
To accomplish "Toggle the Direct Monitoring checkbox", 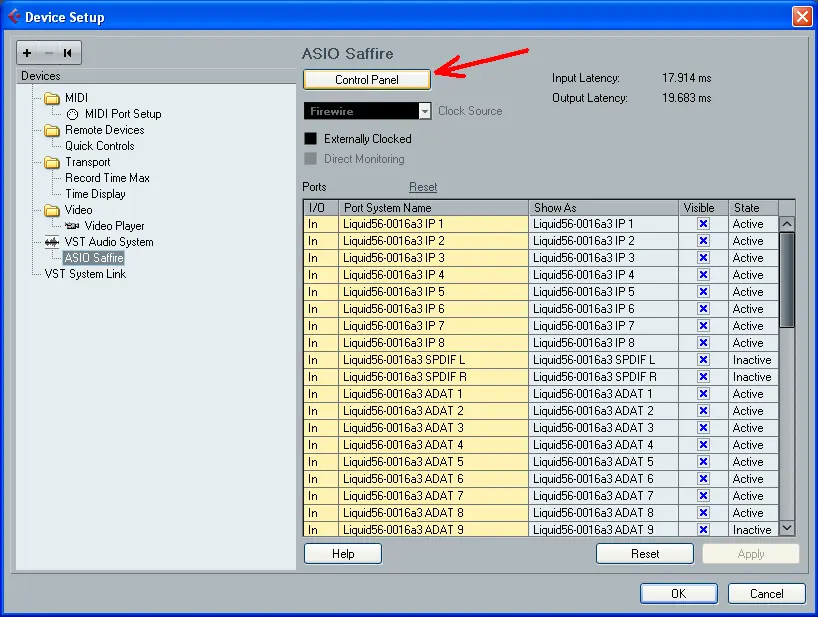I will (x=310, y=159).
